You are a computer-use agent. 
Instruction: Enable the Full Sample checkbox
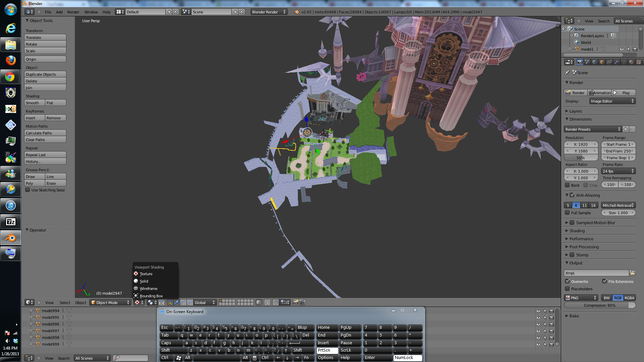coord(568,213)
